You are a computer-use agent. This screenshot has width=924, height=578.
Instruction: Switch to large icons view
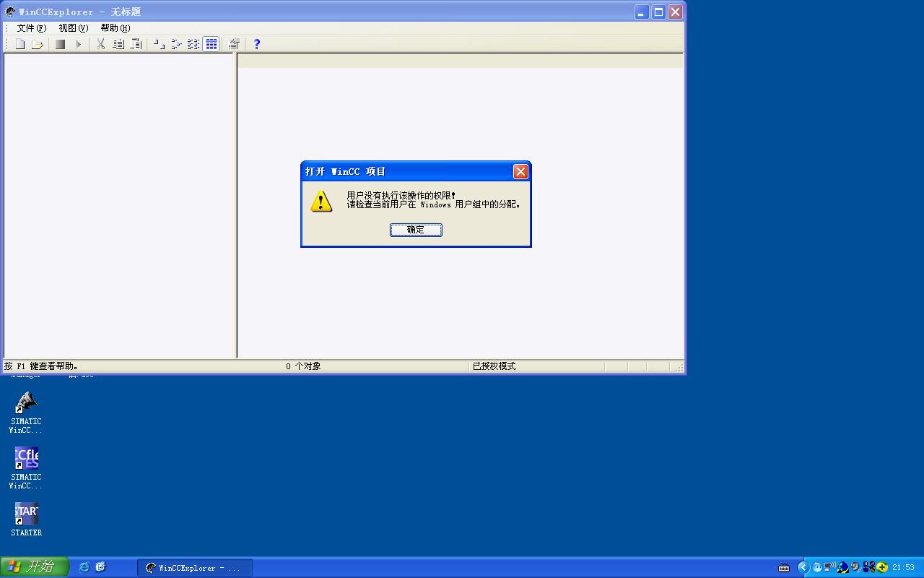[159, 44]
